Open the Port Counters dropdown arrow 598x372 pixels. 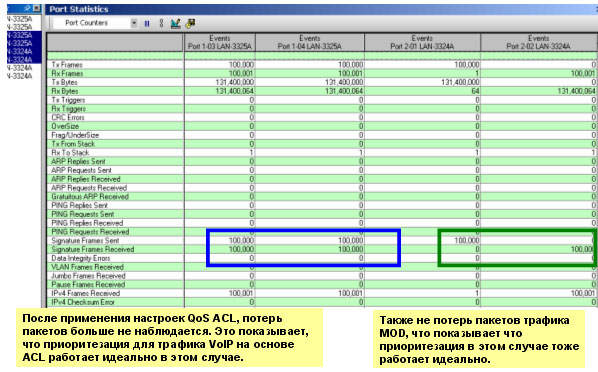coord(133,23)
